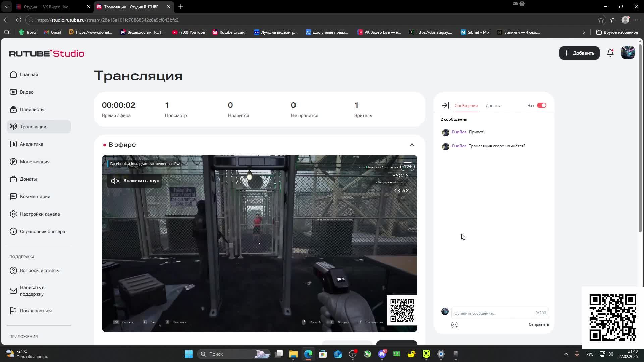
Task: Go to Аналитика section
Action: pyautogui.click(x=31, y=144)
